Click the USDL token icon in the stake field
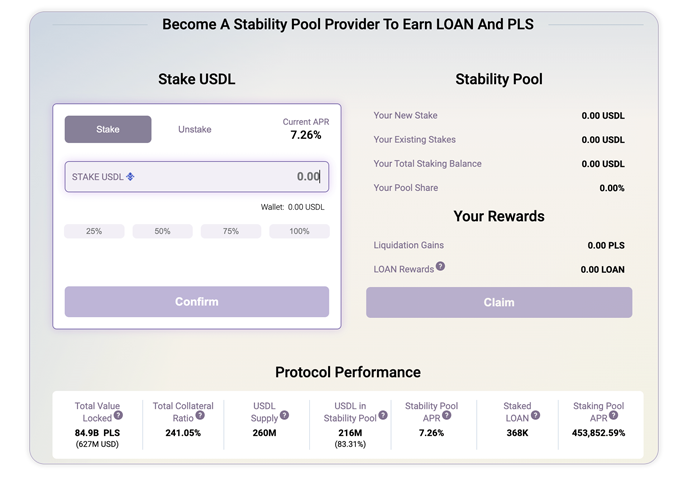688x479 pixels. [x=130, y=177]
